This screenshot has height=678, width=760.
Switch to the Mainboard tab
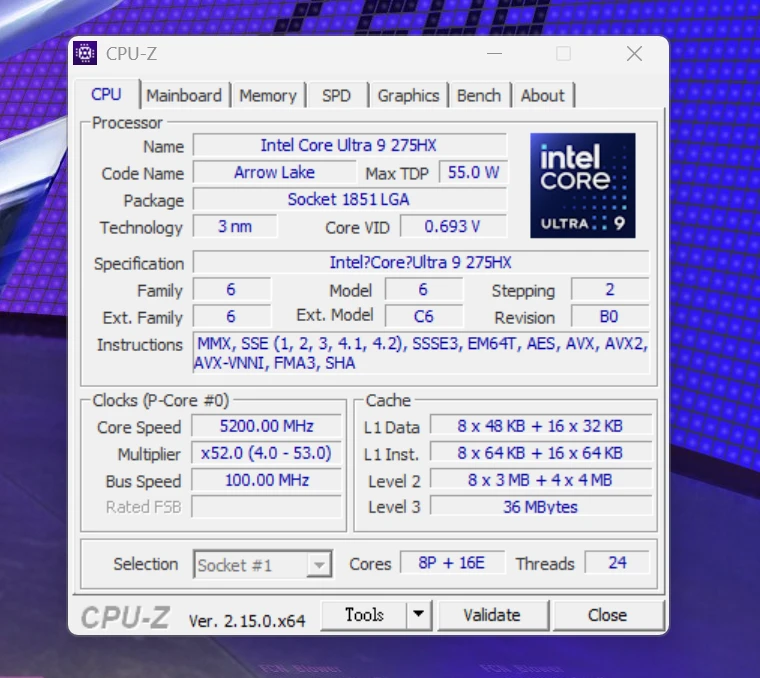[x=184, y=96]
